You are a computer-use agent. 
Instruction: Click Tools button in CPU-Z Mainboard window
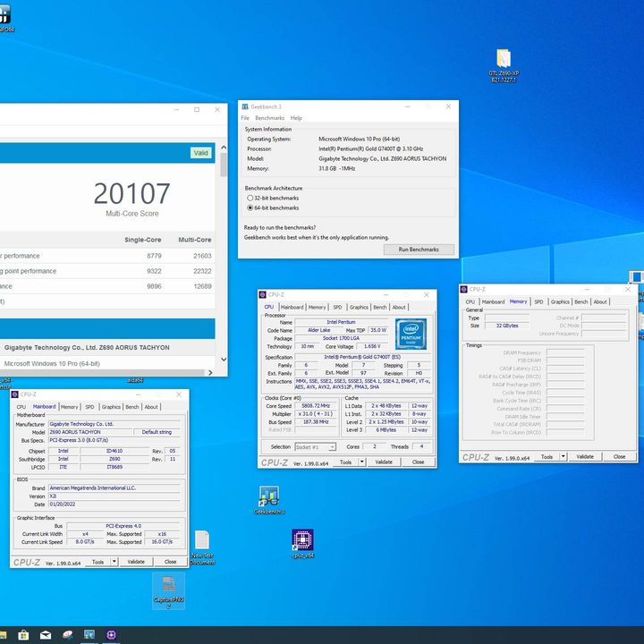(x=97, y=562)
